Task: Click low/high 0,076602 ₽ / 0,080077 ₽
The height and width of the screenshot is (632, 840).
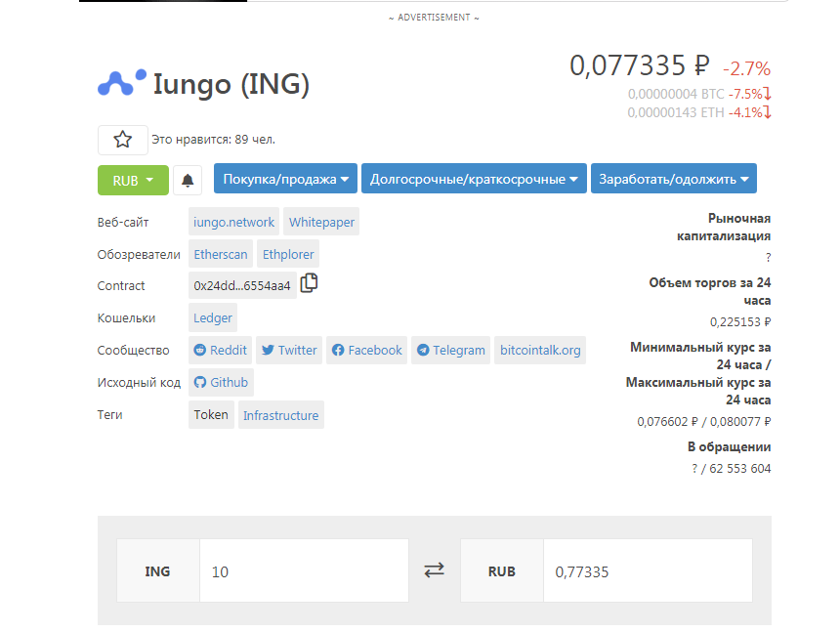Action: point(704,422)
